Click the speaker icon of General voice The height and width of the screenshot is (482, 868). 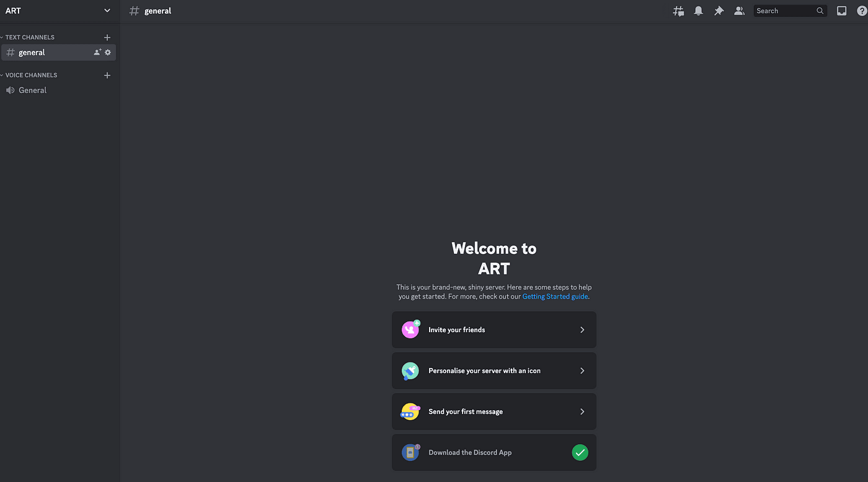pos(10,90)
